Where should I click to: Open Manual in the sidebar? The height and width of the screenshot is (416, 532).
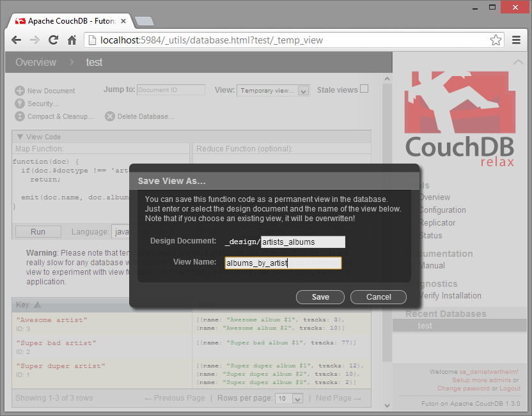(432, 265)
